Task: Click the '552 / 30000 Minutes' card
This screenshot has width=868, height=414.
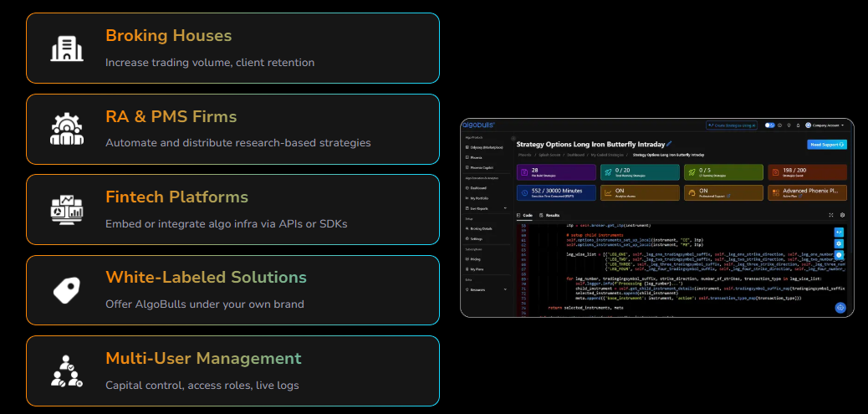Action: tap(556, 192)
